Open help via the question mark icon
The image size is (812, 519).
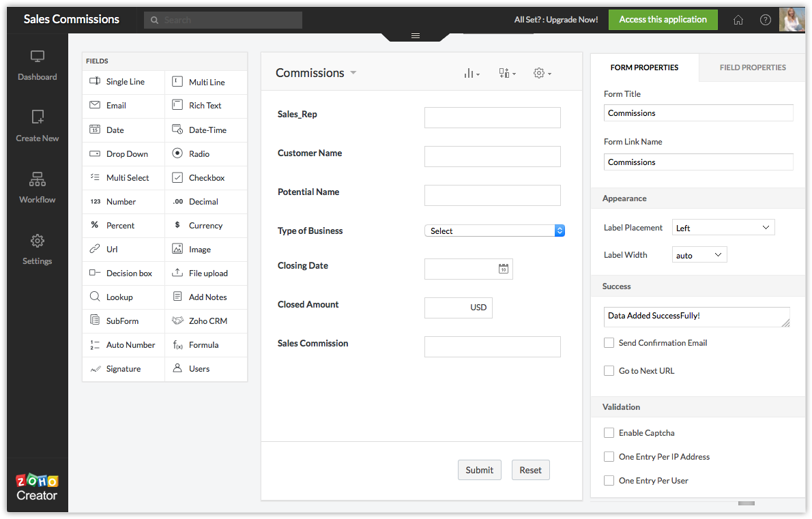point(766,20)
